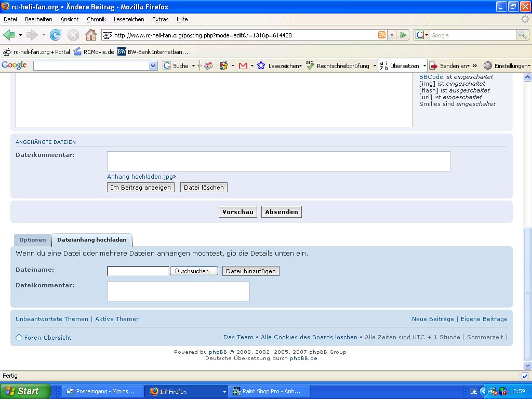Screen dimensions: 532x399
Task: Click the Foren-Übersicht home icon
Action: click(19, 338)
